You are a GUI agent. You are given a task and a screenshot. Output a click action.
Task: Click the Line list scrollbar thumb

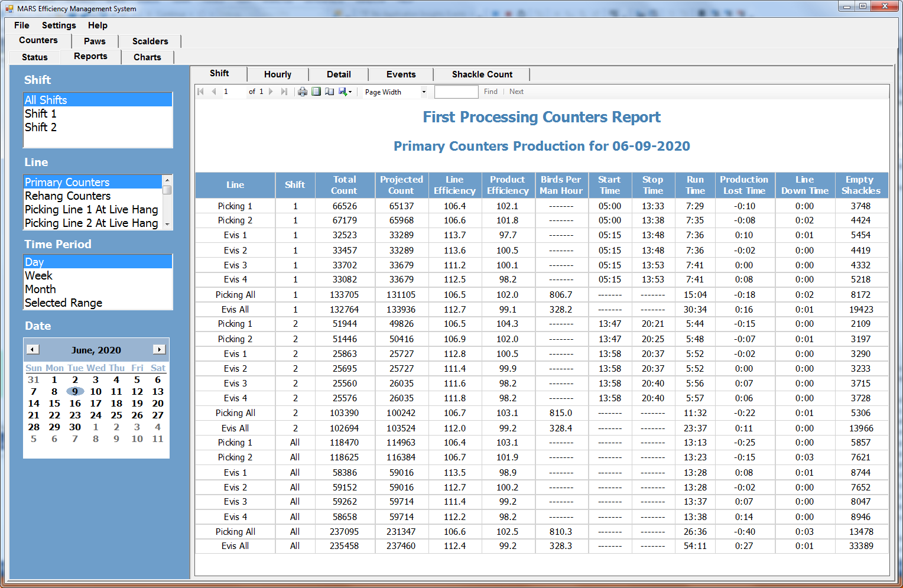click(x=167, y=190)
